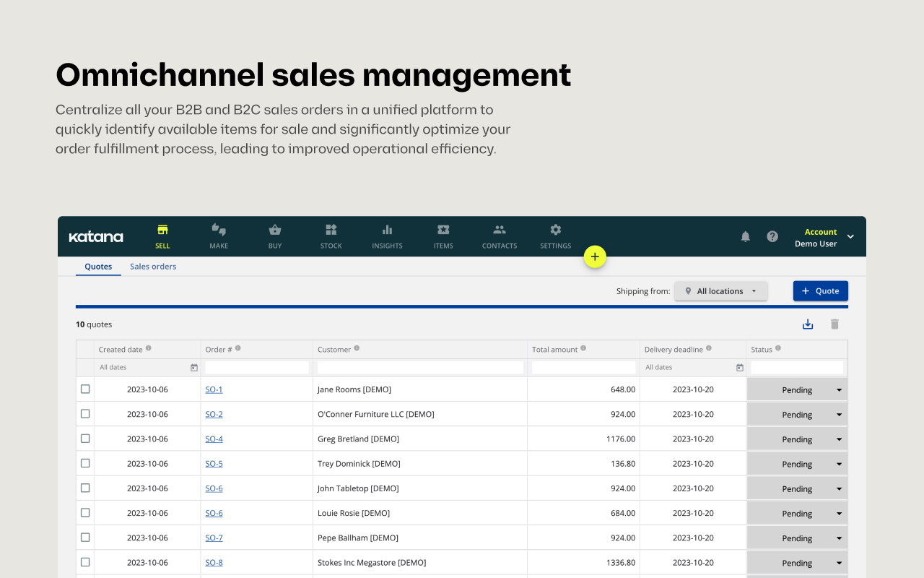Expand the All locations dropdown
The image size is (924, 578).
(x=720, y=291)
